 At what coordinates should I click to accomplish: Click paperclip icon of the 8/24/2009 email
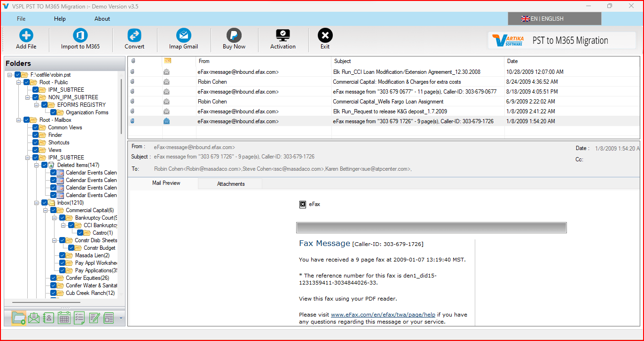pyautogui.click(x=133, y=82)
